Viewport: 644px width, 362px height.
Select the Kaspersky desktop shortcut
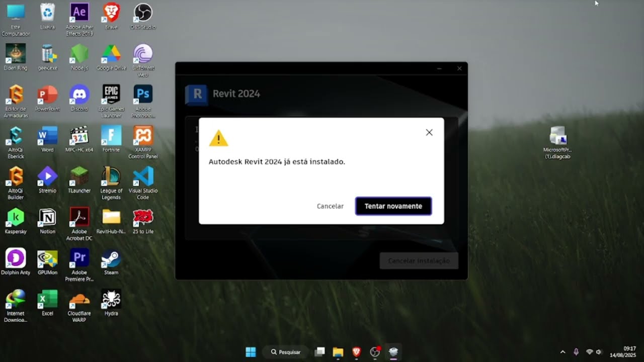16,221
